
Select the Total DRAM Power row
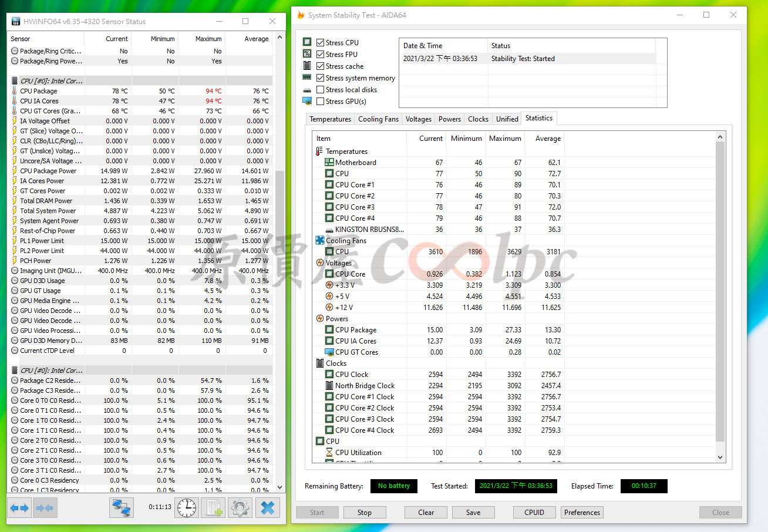[140, 201]
